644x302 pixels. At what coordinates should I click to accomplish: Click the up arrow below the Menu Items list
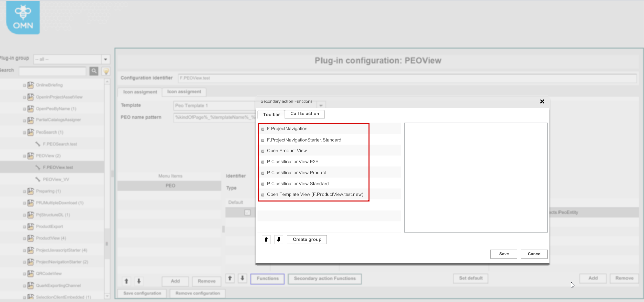click(126, 281)
